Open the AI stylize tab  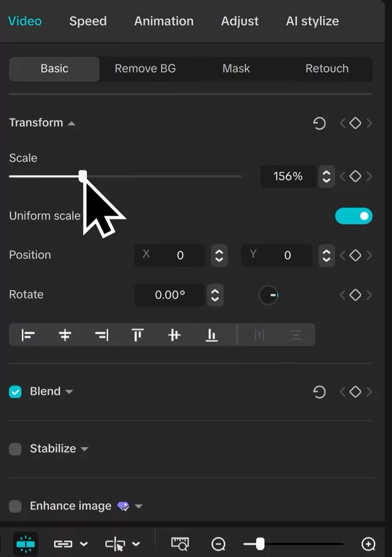tap(313, 21)
